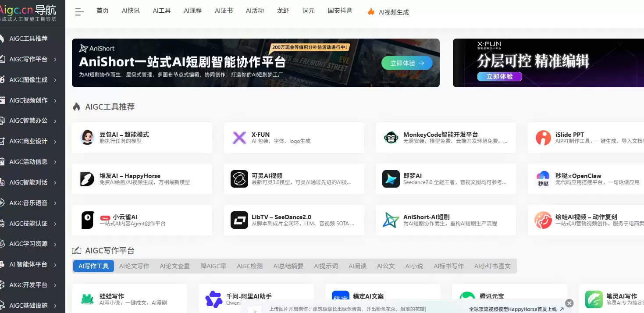This screenshot has height=313, width=644.
Task: Click the 笔灵AI写作 green icon
Action: point(594,299)
